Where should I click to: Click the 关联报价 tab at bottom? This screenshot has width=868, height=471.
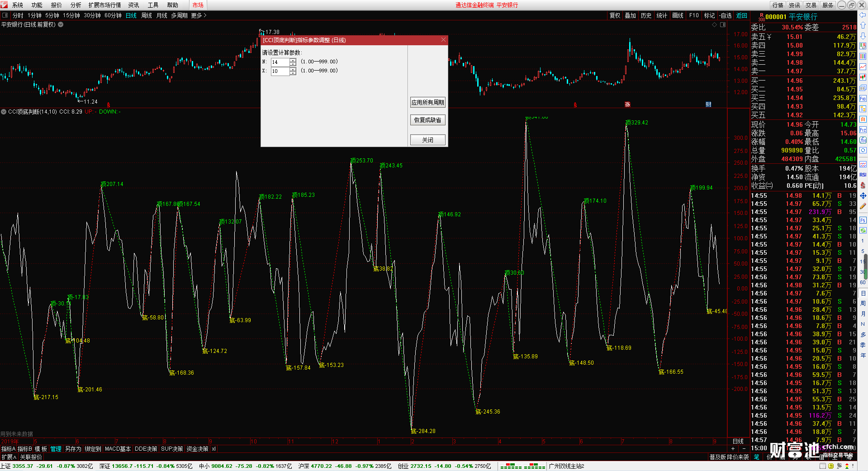pos(31,457)
